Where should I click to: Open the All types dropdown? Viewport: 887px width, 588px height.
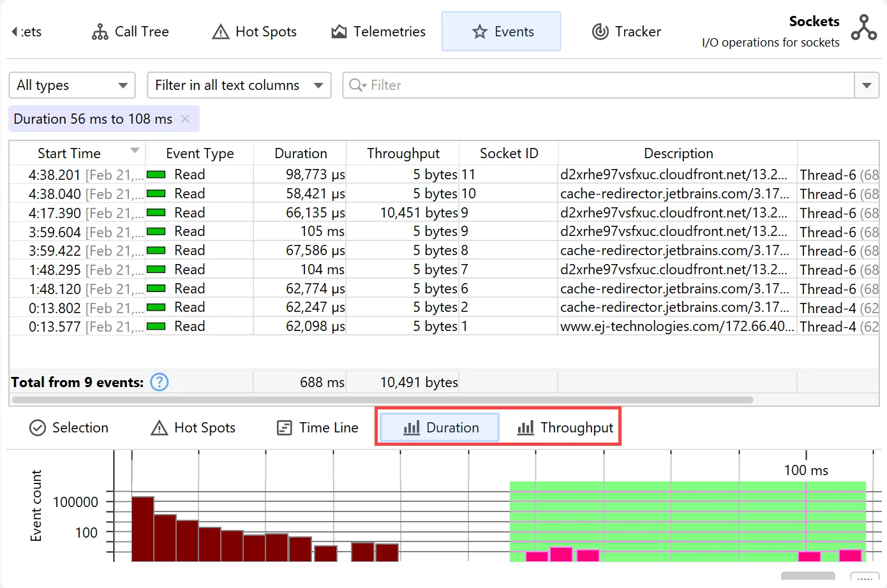tap(71, 85)
